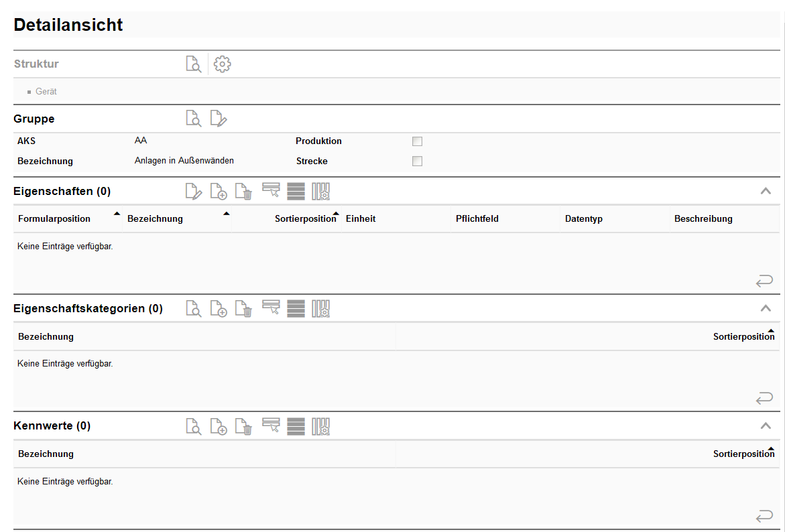
Task: Add a new entry in Eigenschaften
Action: (219, 192)
